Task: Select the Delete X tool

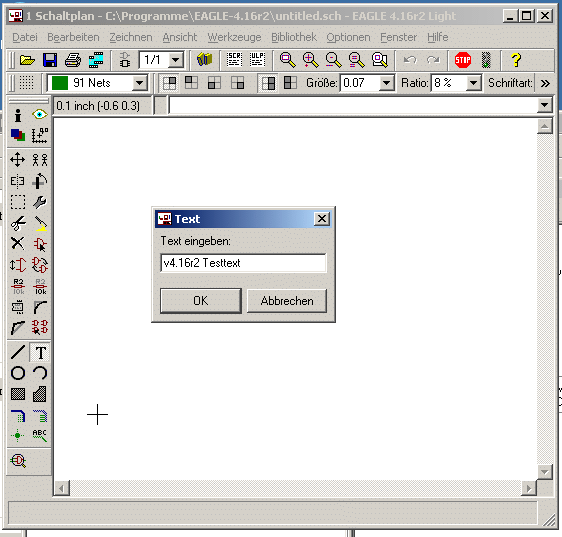Action: 18,243
